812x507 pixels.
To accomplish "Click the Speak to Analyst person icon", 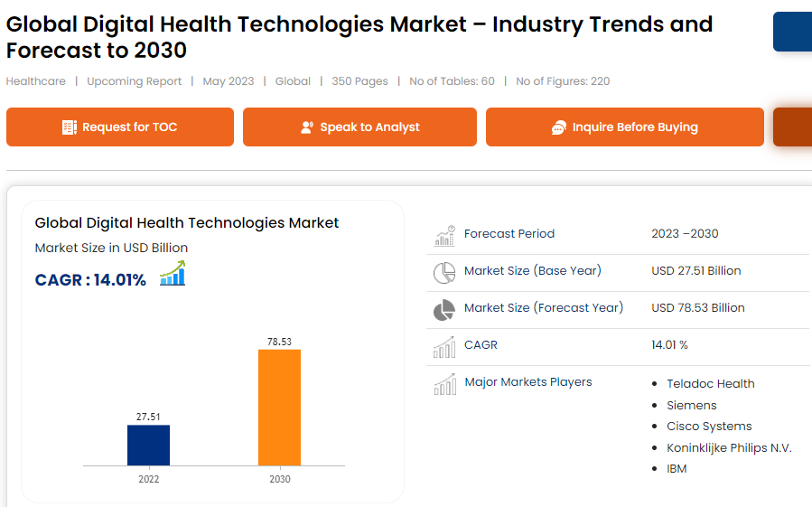I will [x=307, y=127].
